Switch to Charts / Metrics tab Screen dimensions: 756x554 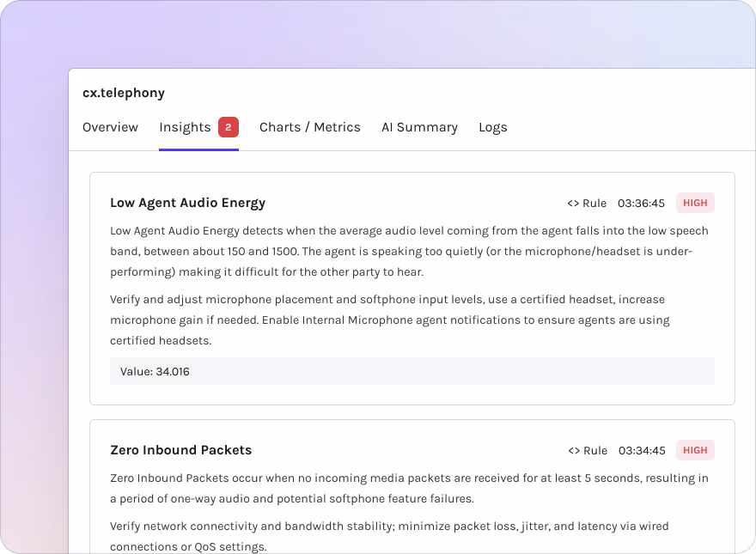(x=309, y=127)
